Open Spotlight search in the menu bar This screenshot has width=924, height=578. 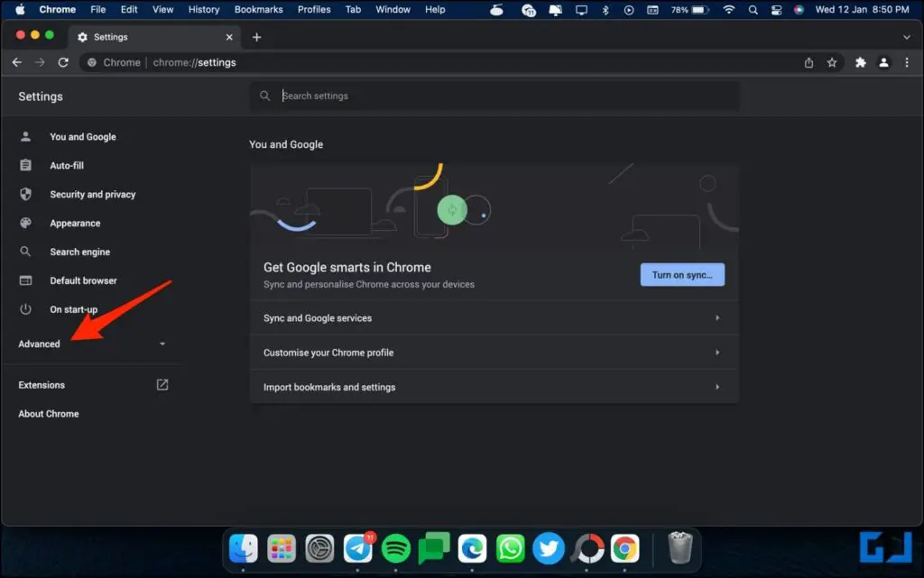753,9
